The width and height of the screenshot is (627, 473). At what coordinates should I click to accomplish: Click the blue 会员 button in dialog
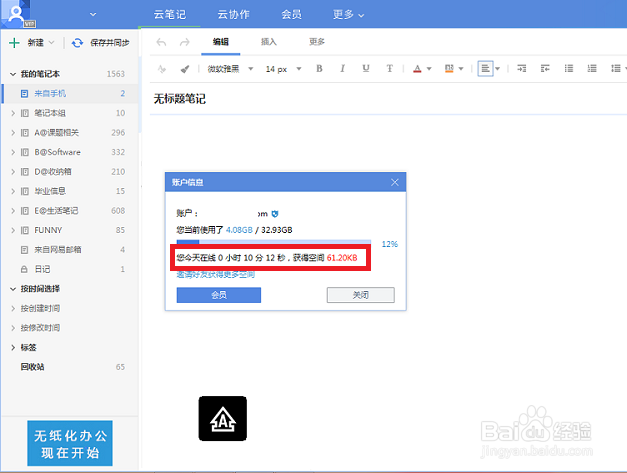point(219,295)
